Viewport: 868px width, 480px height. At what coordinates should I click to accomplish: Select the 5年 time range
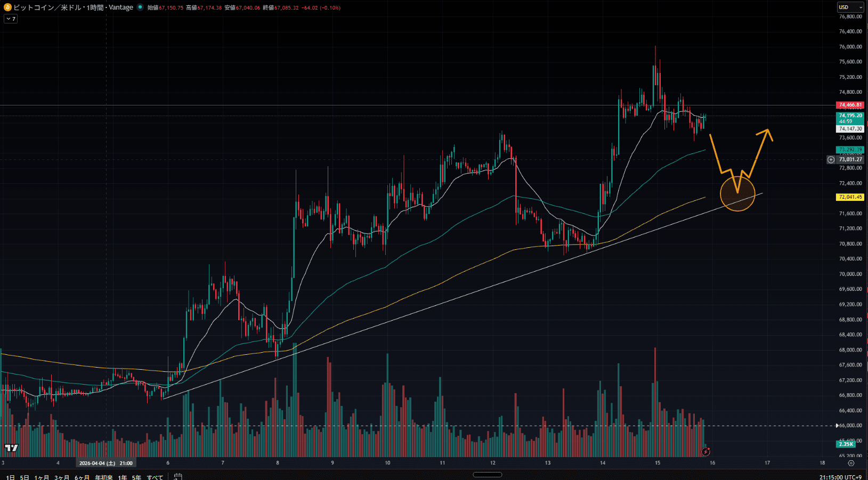[137, 477]
